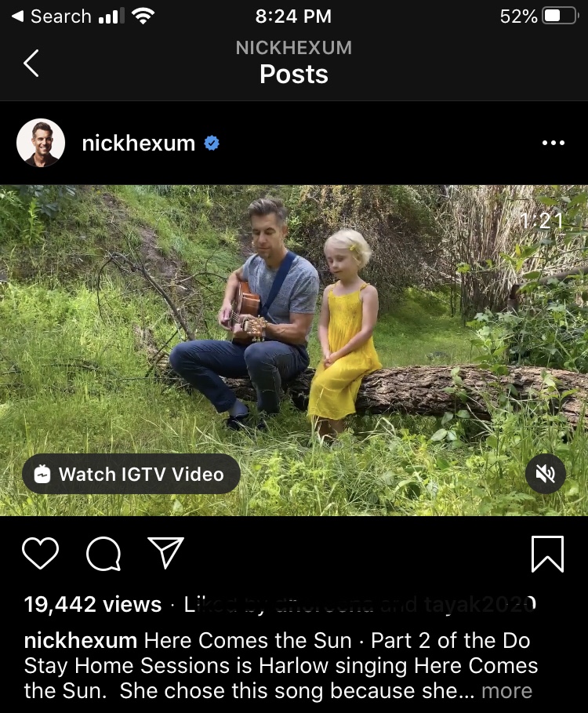Image resolution: width=588 pixels, height=713 pixels.
Task: Tap the back arrow icon
Action: pos(31,63)
